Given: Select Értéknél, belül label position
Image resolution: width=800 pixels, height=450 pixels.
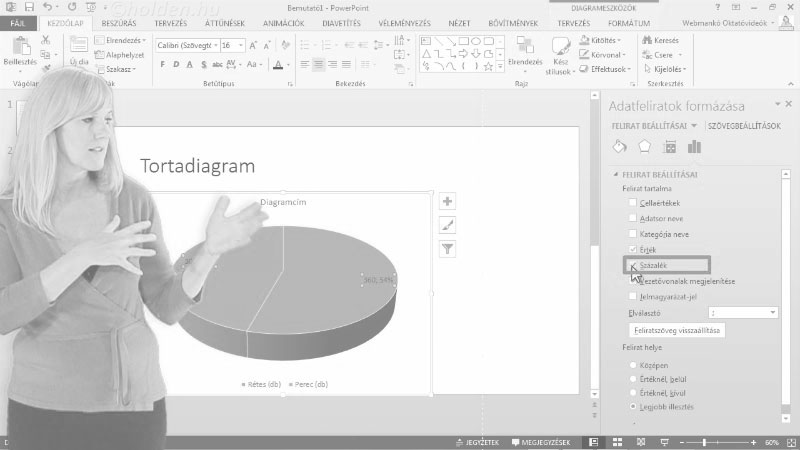Looking at the screenshot, I should [x=633, y=379].
